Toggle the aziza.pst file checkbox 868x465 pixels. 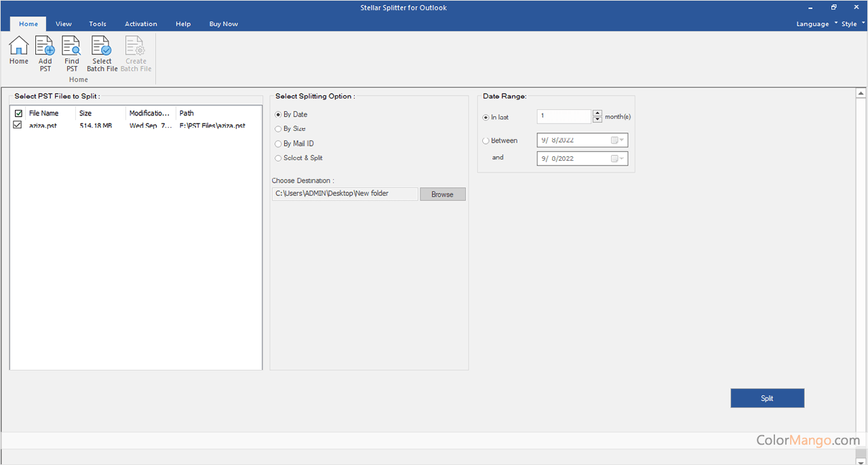pos(18,125)
